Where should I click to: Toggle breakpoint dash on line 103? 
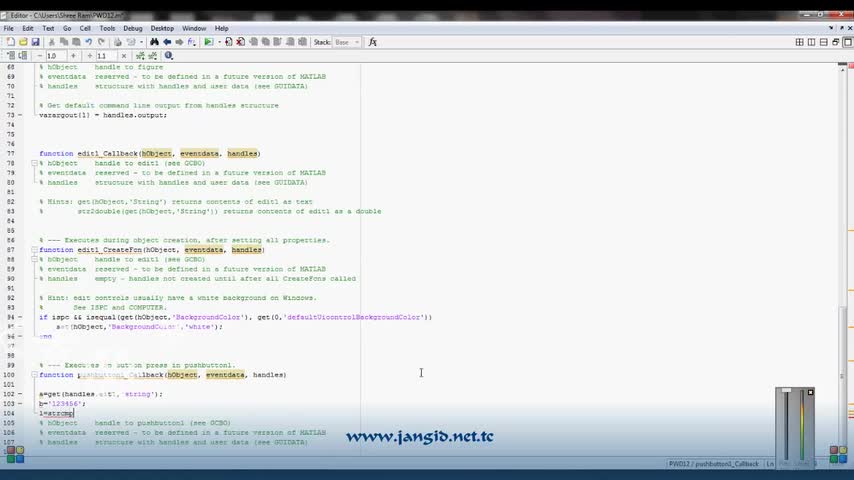point(20,404)
